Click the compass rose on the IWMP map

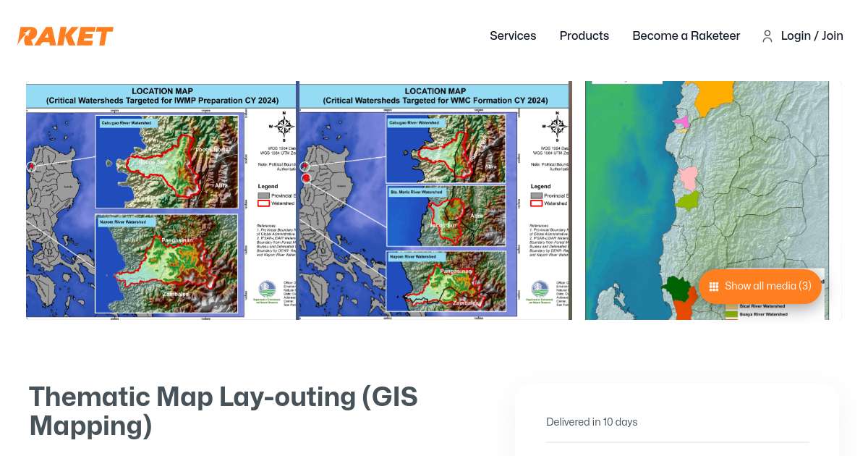point(283,128)
